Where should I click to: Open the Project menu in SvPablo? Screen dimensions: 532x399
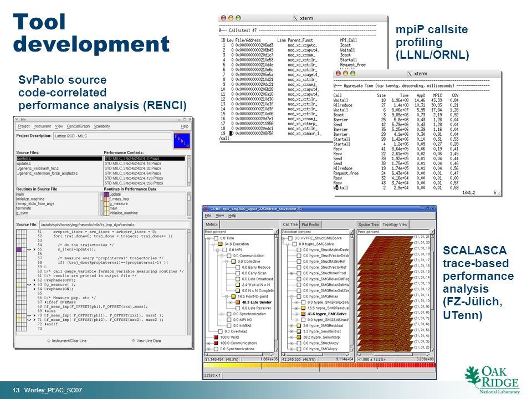24,126
